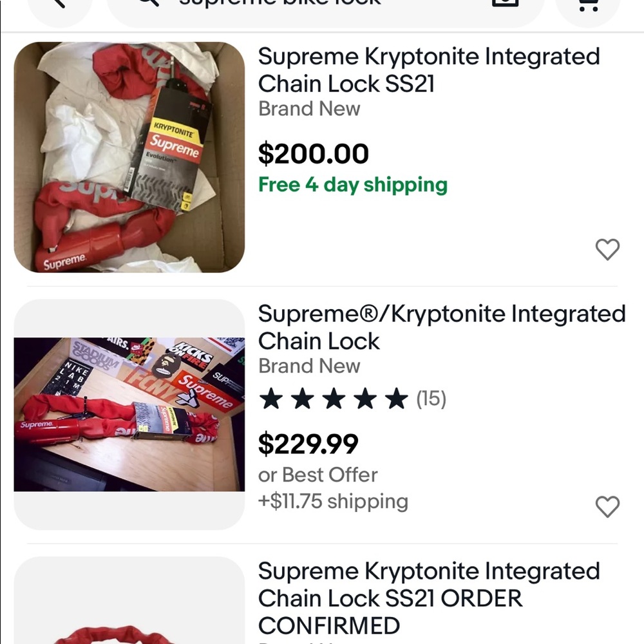
Task: Click the '(15)' review count
Action: 433,399
